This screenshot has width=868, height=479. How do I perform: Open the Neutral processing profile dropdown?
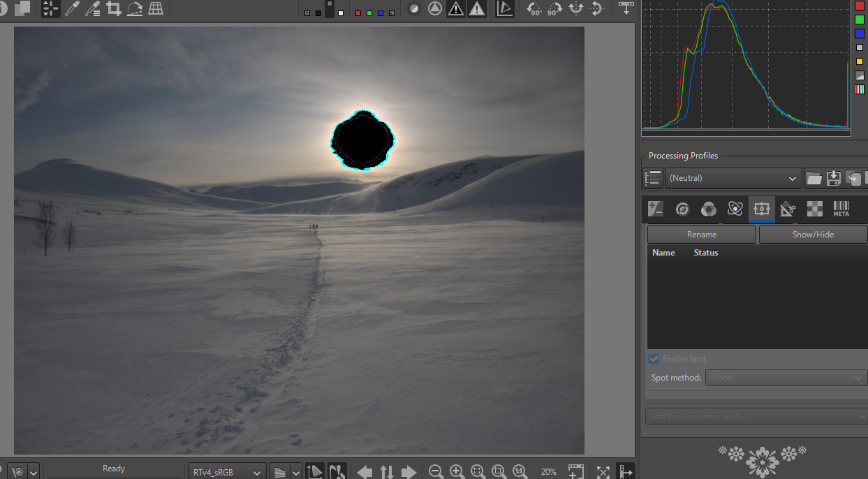[733, 178]
